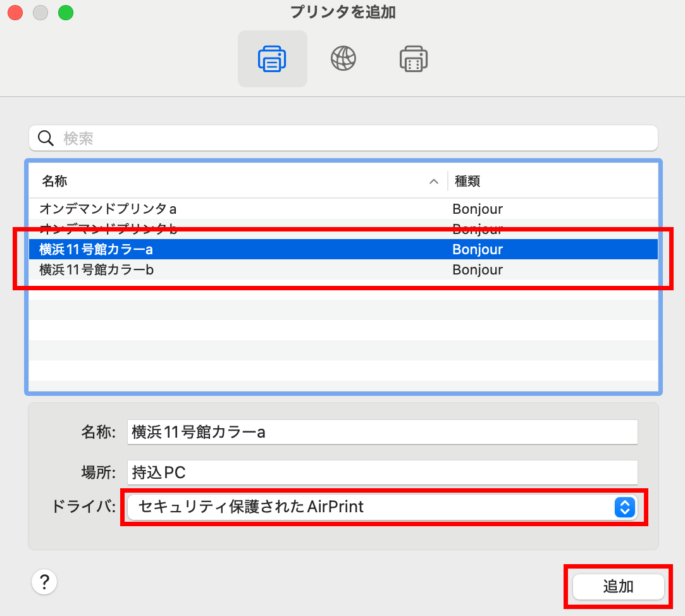Minimize the Add Printer window

tap(40, 12)
